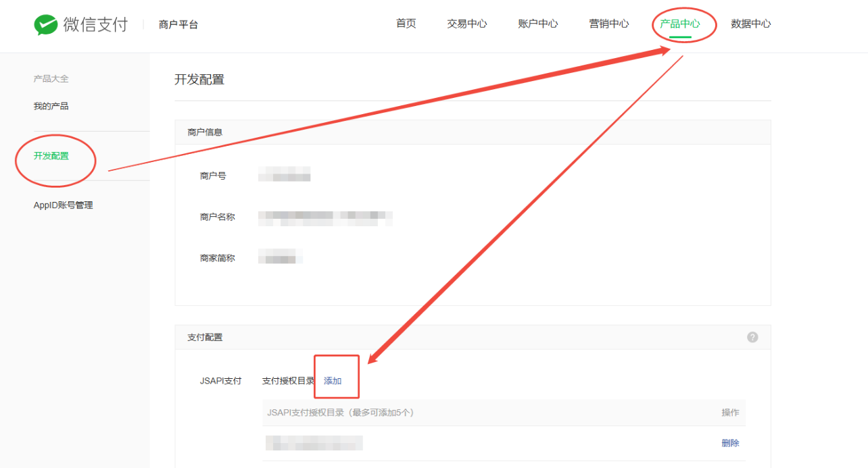Click the blurred 商家简称 value
The image size is (868, 468).
coord(281,257)
